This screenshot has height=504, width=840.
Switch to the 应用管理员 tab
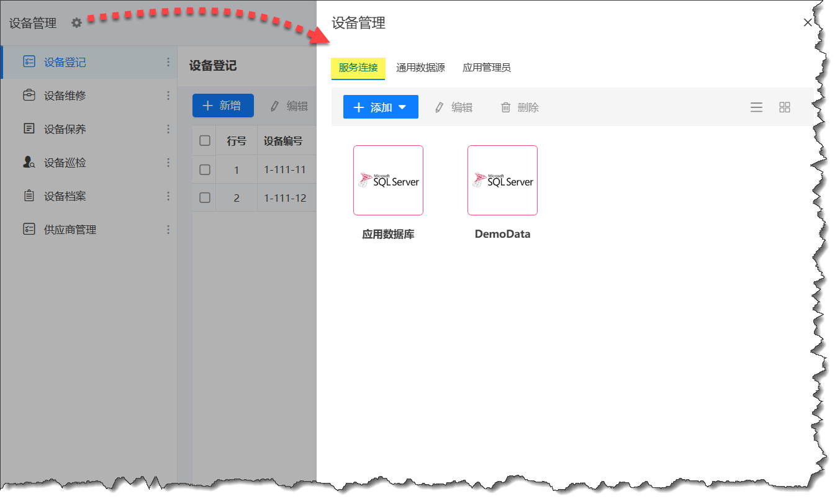click(x=487, y=68)
